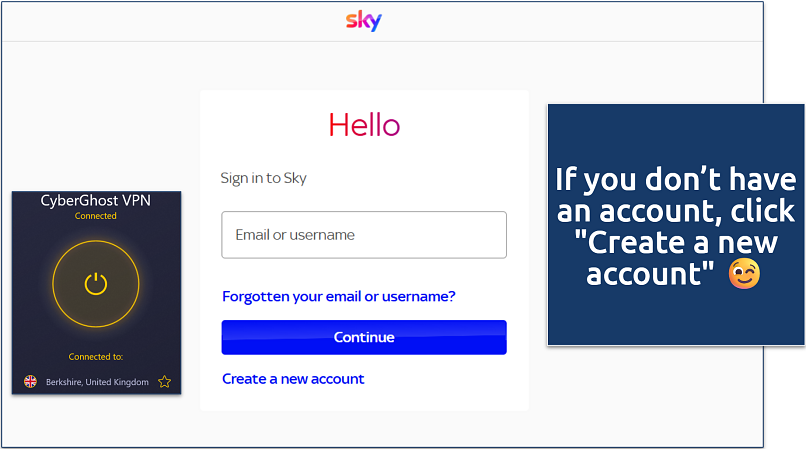Viewport: 806px width, 449px height.
Task: Click the Sky logo in header
Action: [363, 21]
